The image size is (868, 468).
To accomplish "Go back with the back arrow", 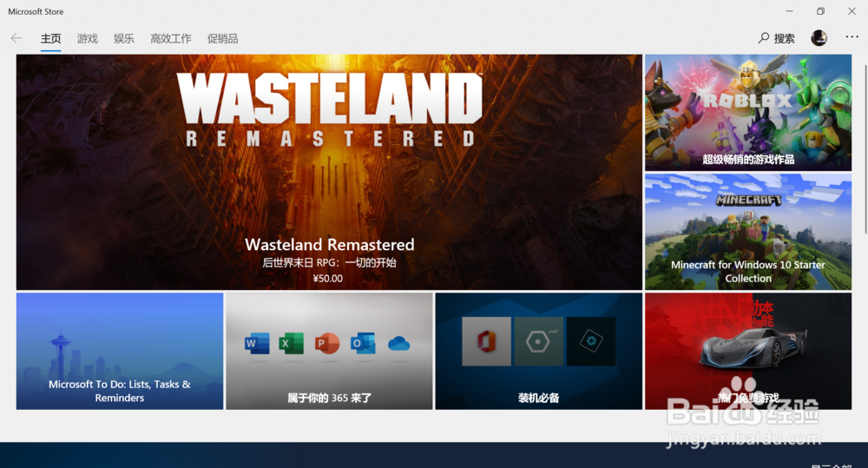I will tap(16, 38).
